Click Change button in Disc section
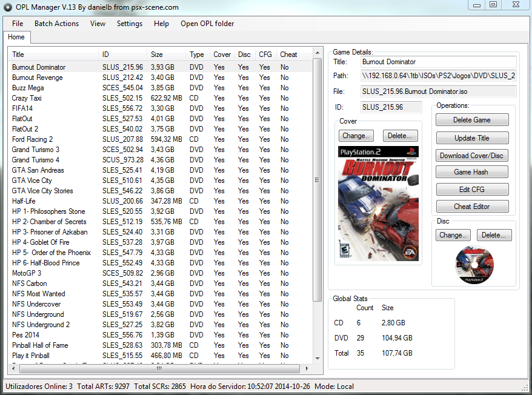532x395 pixels. point(453,235)
